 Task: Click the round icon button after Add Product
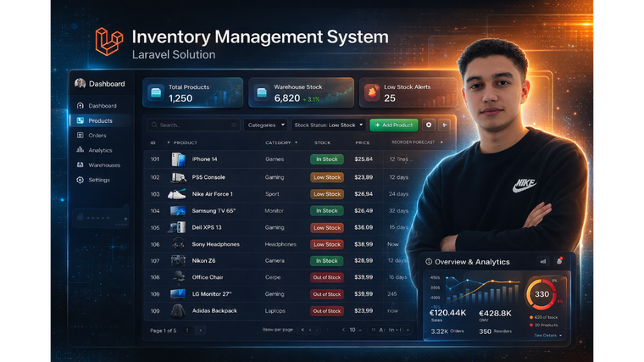[x=429, y=125]
